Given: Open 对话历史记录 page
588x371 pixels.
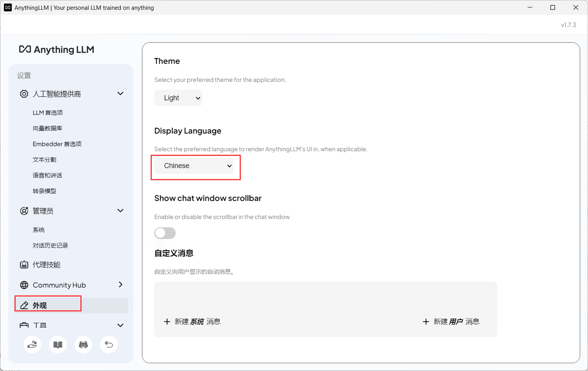Looking at the screenshot, I should [x=50, y=245].
